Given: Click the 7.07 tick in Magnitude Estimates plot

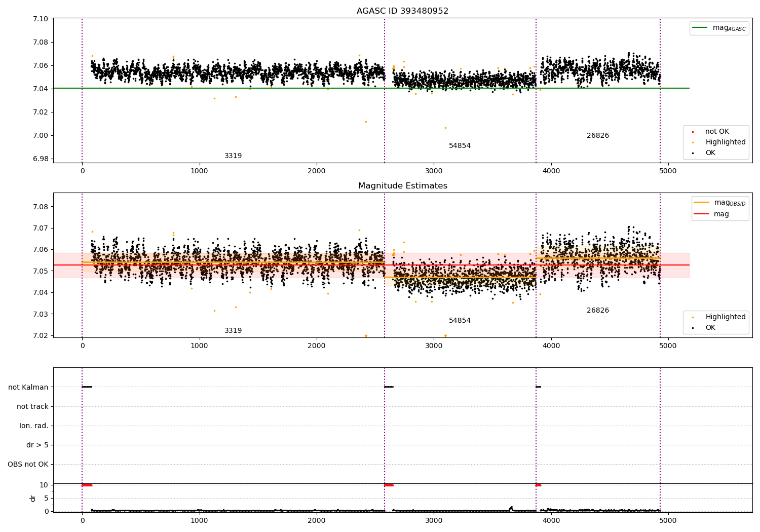Looking at the screenshot, I should pyautogui.click(x=41, y=229).
